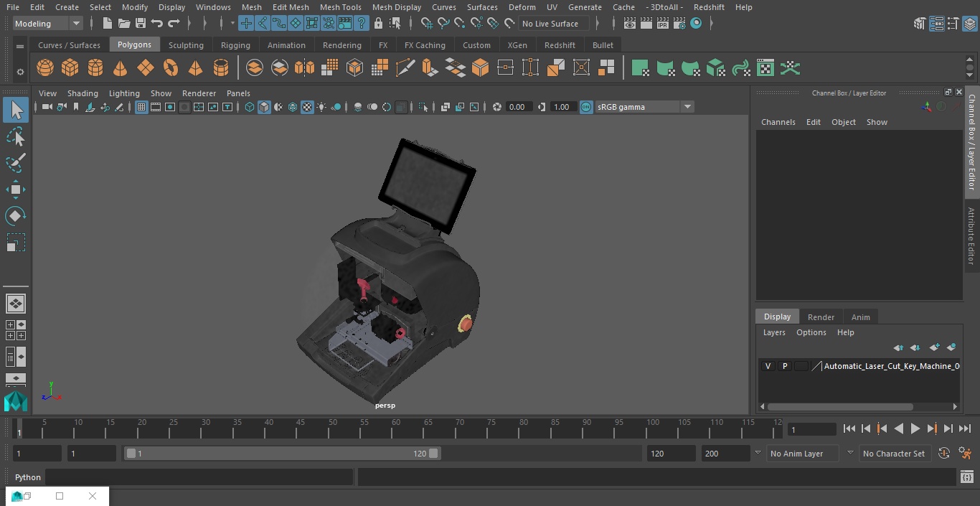Click the layer editor horizontal scrollbar
Image resolution: width=980 pixels, height=506 pixels.
839,406
